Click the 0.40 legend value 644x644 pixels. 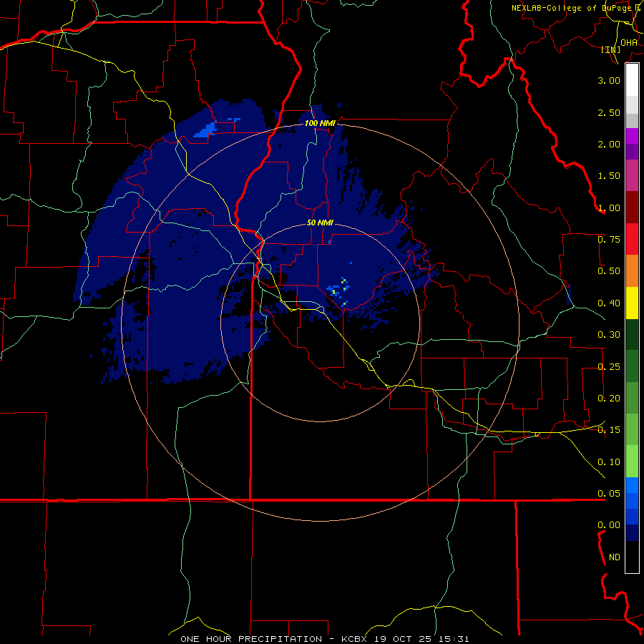pyautogui.click(x=609, y=303)
